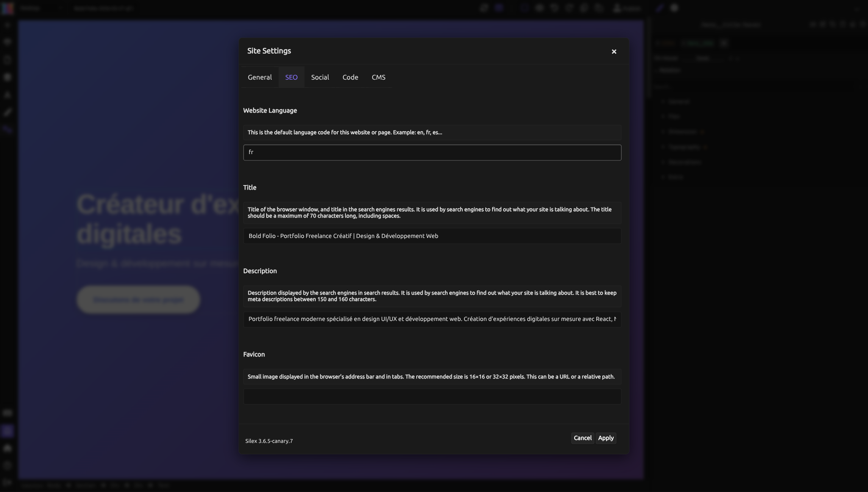Select the Styles brush icon in left sidebar
868x492 pixels.
coord(7,112)
